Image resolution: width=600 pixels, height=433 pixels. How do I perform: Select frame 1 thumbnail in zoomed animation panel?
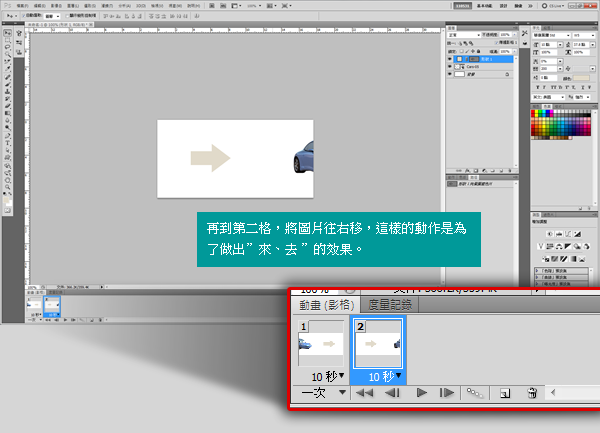tap(321, 343)
